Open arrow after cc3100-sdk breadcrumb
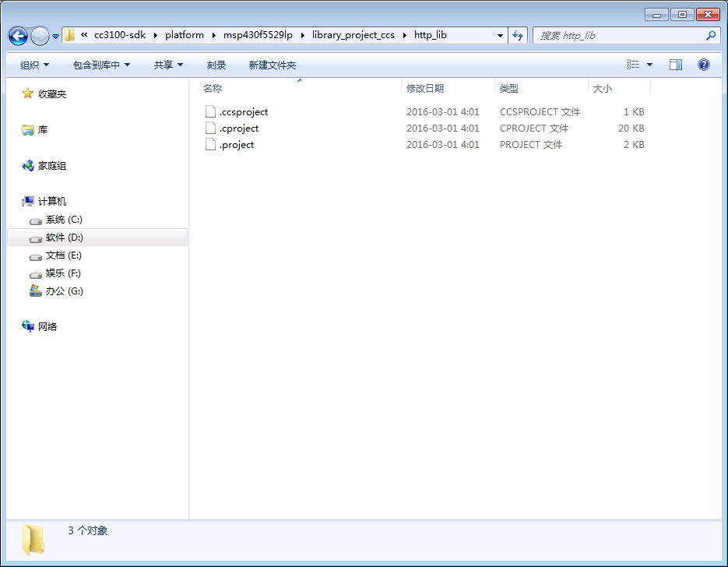728x567 pixels. click(x=156, y=35)
